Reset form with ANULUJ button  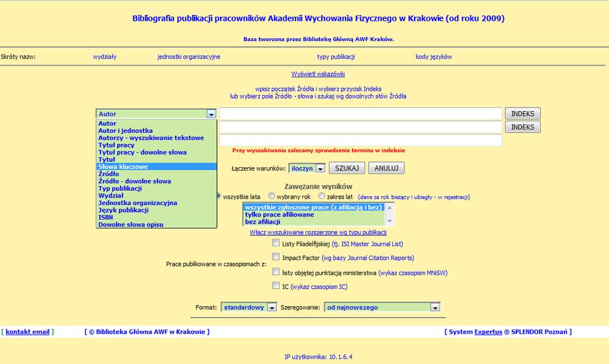(x=386, y=168)
